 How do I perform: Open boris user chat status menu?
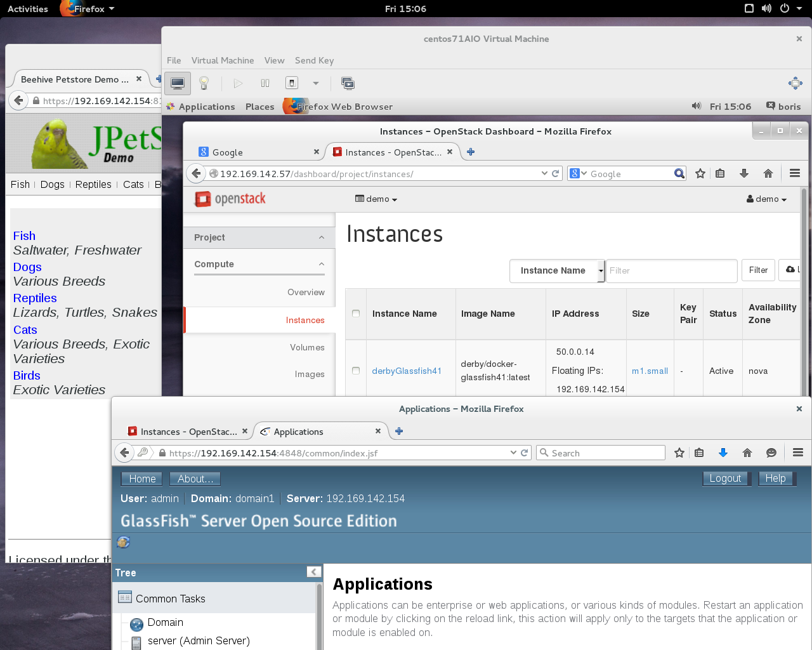pos(783,106)
